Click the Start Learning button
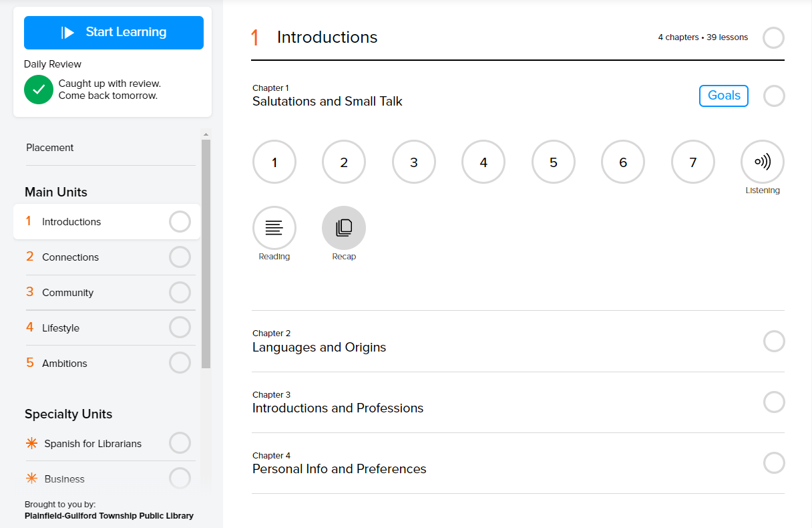Image resolution: width=812 pixels, height=528 pixels. point(114,33)
